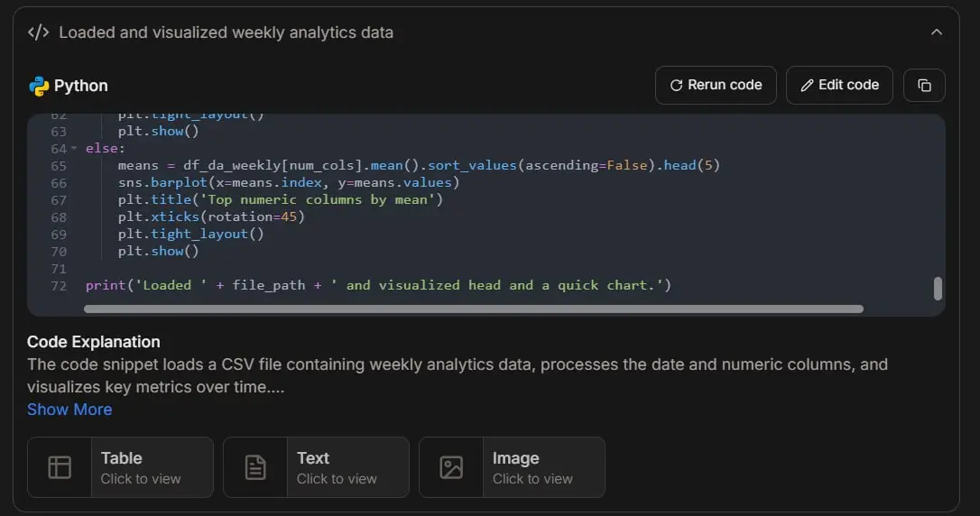
Task: Click the Edit code button
Action: 839,86
